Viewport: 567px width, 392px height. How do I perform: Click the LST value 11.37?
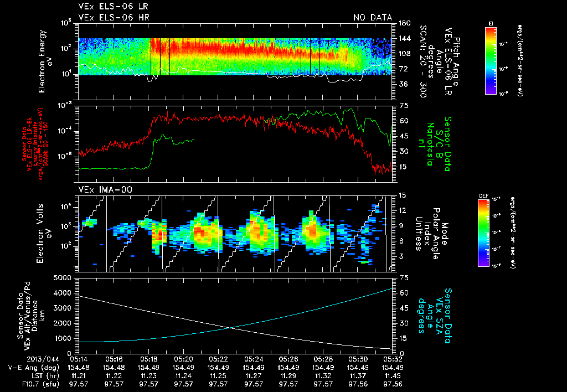358,376
